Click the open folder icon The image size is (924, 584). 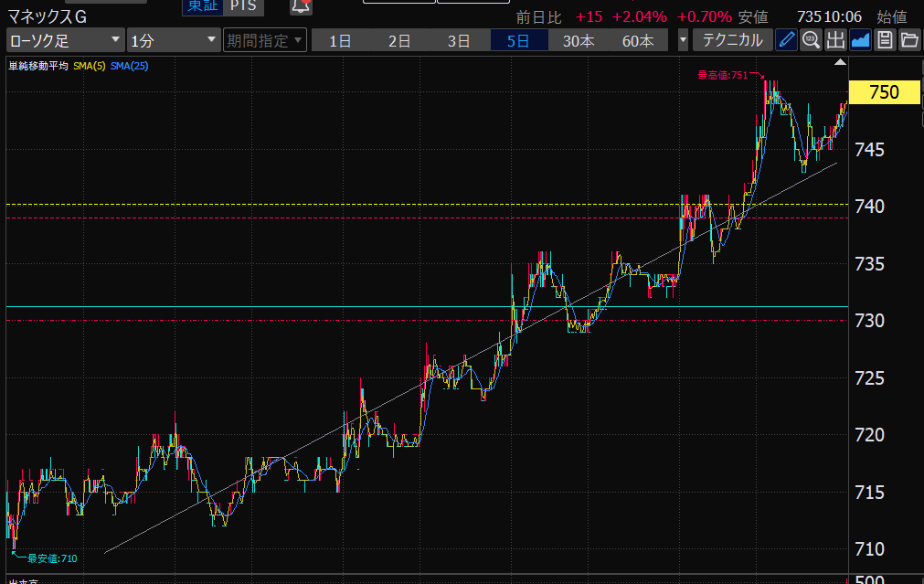pyautogui.click(x=909, y=40)
